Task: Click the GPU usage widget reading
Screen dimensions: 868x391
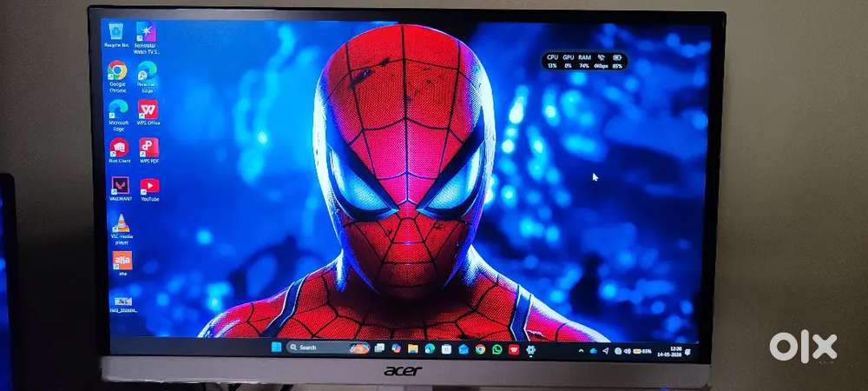Action: click(x=568, y=61)
